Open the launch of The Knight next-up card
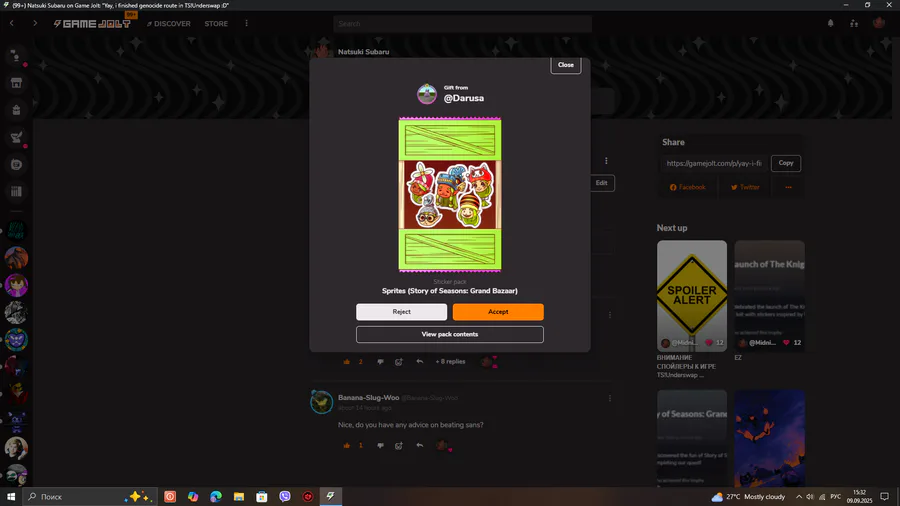Viewport: 900px width, 506px height. coord(769,295)
